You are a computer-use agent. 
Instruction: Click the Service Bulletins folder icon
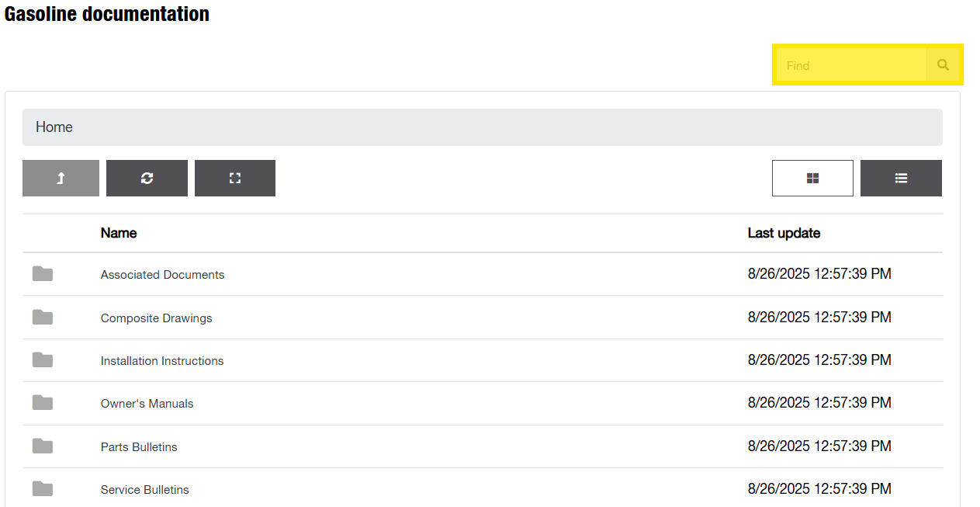[x=43, y=489]
